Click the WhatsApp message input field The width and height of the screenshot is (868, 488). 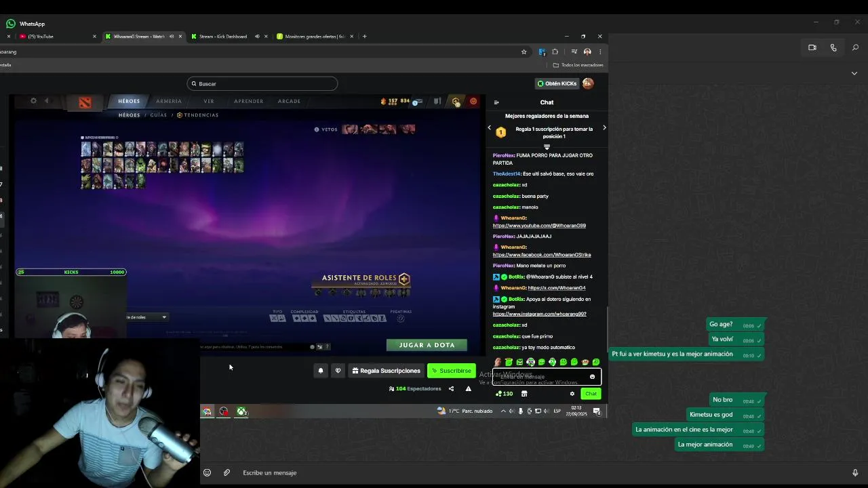pyautogui.click(x=542, y=472)
